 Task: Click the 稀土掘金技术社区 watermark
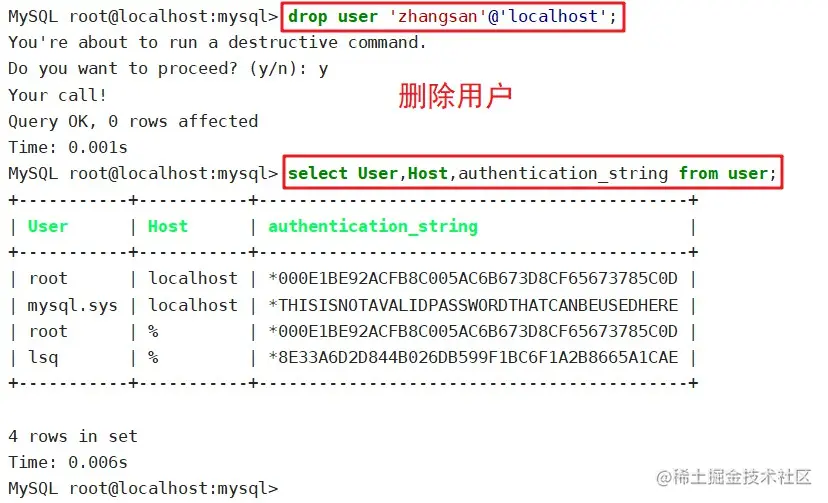point(734,477)
